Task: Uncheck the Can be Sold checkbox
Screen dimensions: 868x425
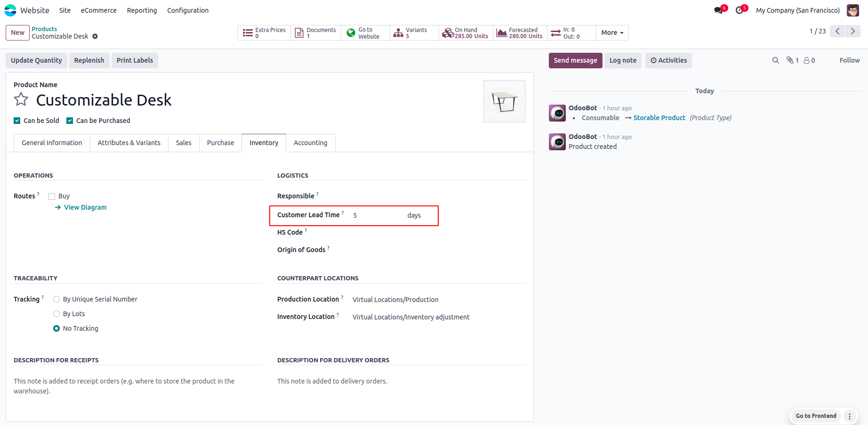Action: tap(17, 121)
